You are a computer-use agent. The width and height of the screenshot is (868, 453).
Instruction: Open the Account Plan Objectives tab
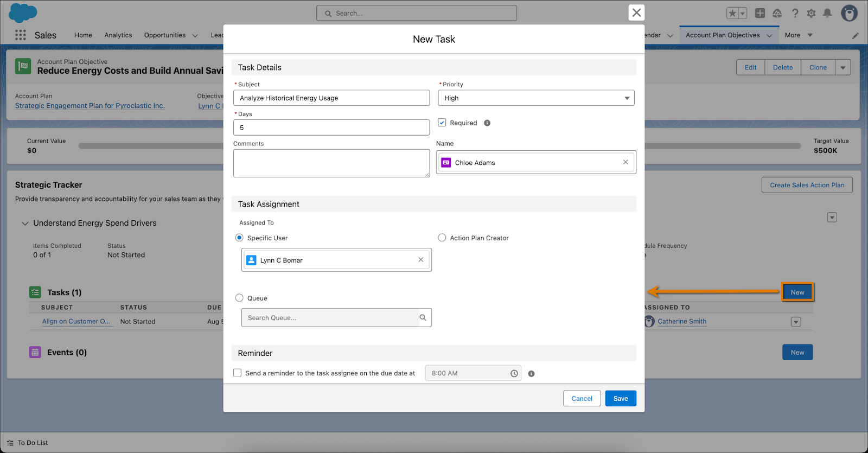pyautogui.click(x=723, y=35)
